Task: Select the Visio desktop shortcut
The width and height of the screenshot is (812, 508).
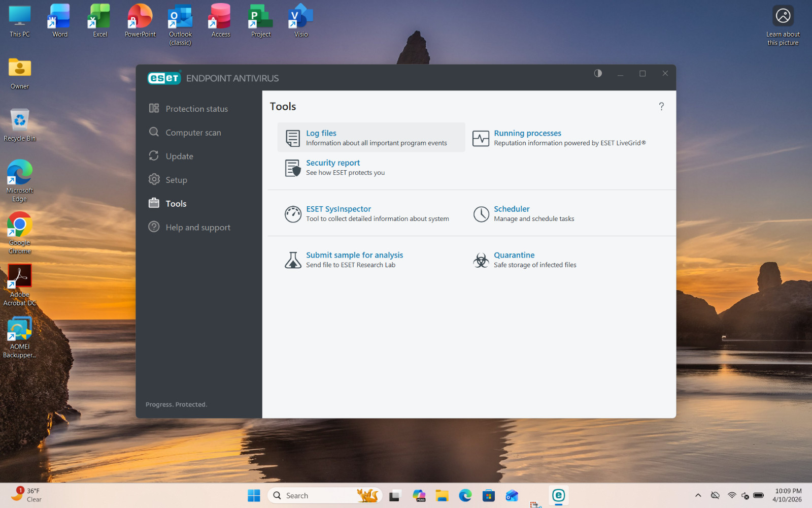Action: coord(301,21)
